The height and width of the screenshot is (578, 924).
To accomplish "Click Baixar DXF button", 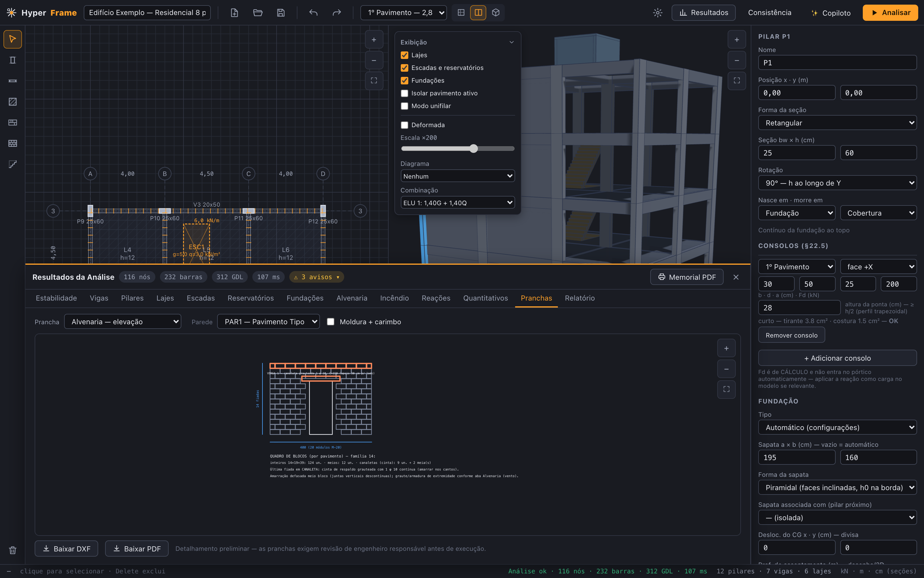I will [66, 549].
